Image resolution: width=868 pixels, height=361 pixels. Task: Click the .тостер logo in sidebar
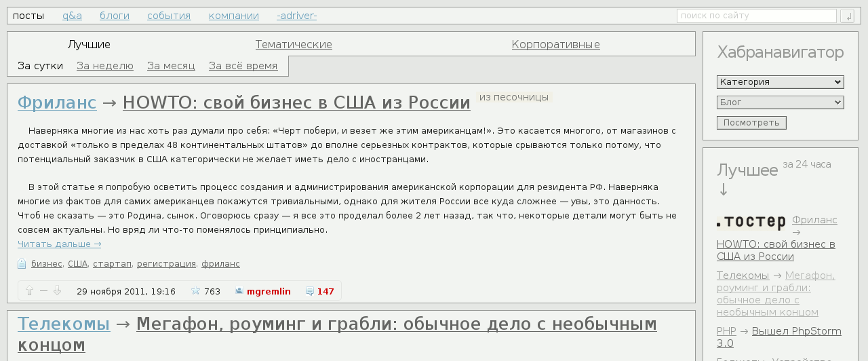pyautogui.click(x=751, y=223)
